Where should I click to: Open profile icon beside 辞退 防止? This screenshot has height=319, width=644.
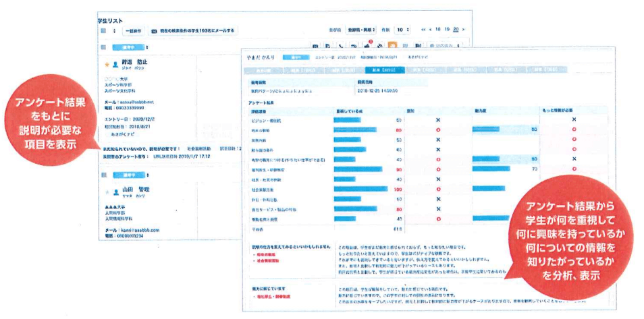tap(115, 65)
